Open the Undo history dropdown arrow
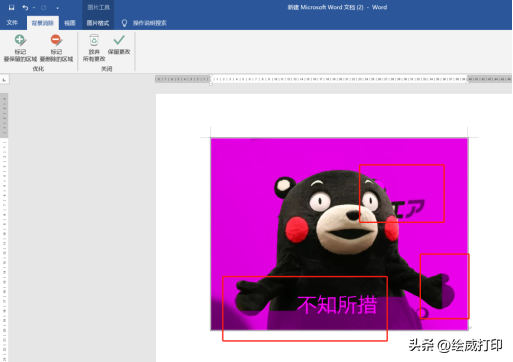The image size is (513, 362). point(34,7)
